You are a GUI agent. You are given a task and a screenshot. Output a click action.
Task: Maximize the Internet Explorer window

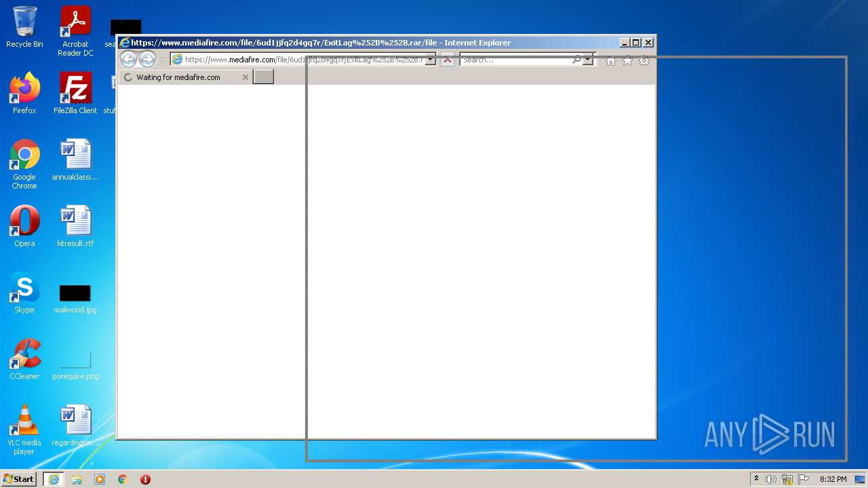point(636,42)
